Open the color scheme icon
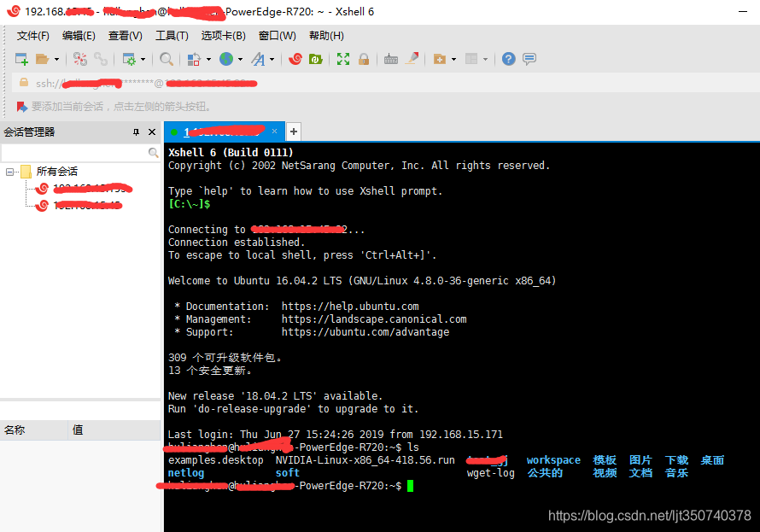Image resolution: width=760 pixels, height=532 pixels. pos(194,59)
